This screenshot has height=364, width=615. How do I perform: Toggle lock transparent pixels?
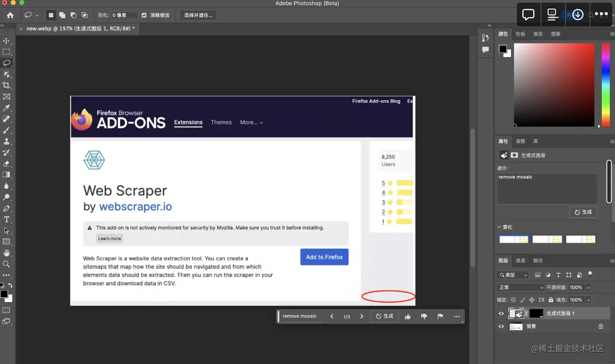pyautogui.click(x=513, y=300)
